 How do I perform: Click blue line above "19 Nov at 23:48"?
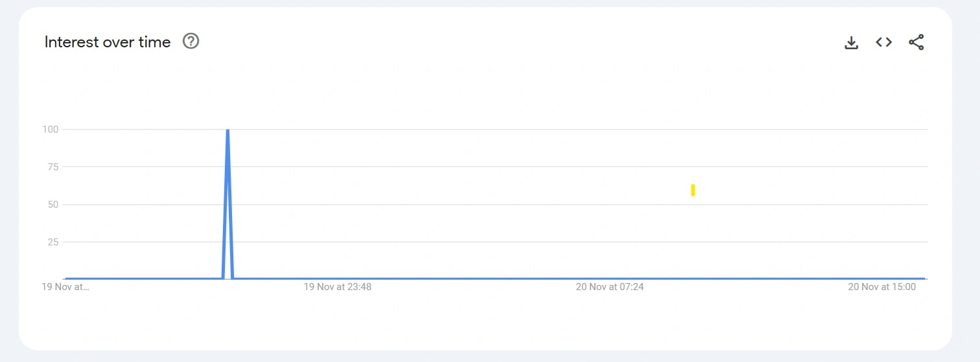(x=338, y=278)
